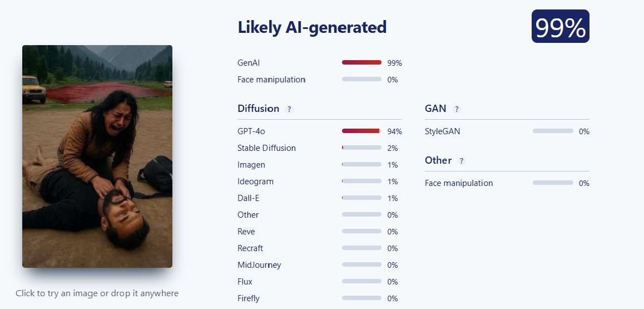
Task: Select the Imagen label in Diffusion list
Action: [x=251, y=165]
